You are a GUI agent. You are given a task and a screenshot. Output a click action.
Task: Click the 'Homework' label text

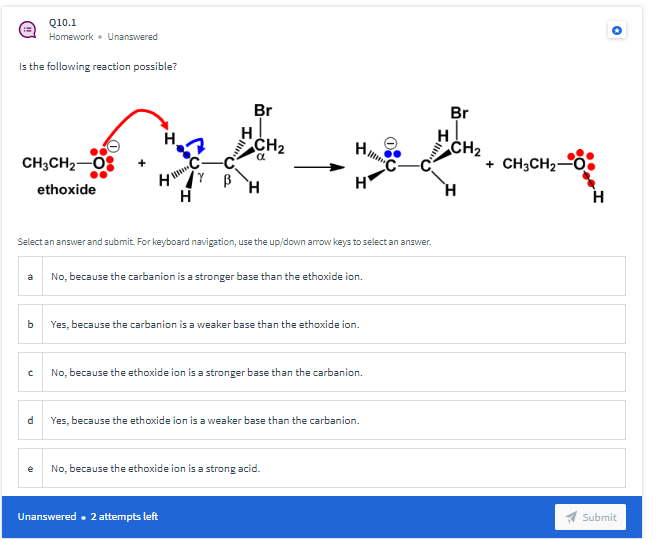pos(71,37)
